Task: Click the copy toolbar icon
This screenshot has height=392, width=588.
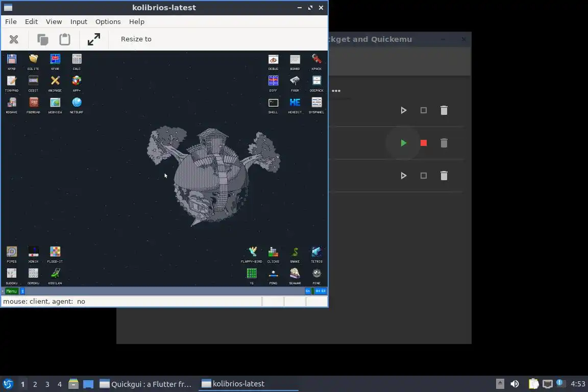Action: tap(43, 39)
